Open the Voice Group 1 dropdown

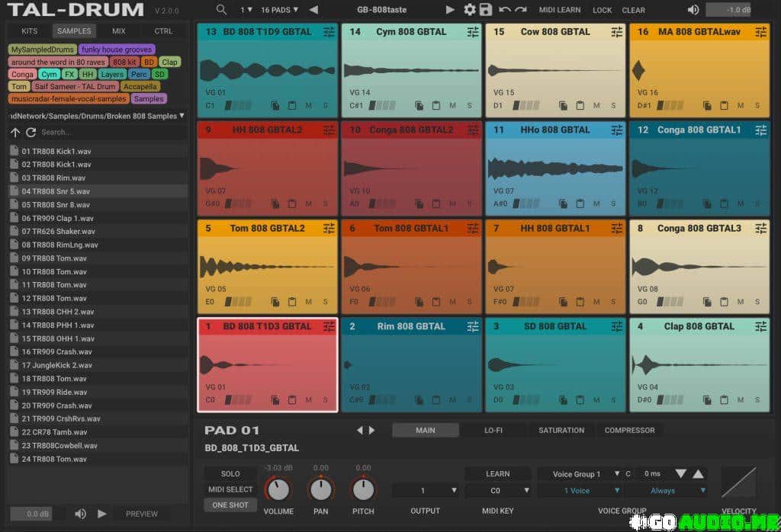point(576,473)
